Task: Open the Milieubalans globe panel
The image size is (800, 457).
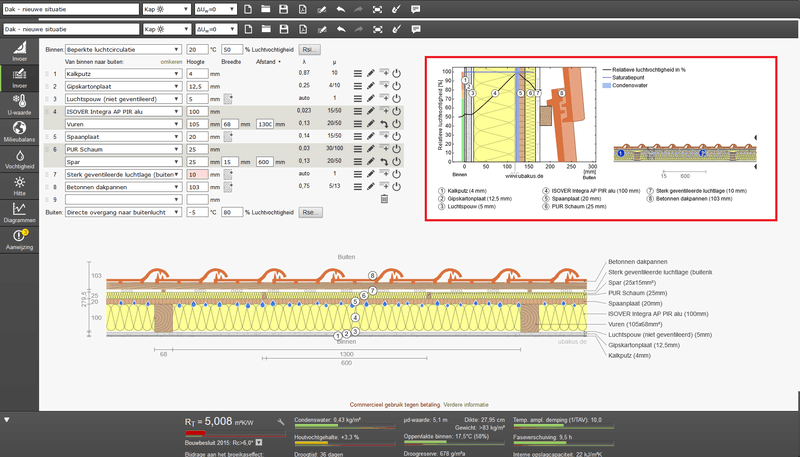Action: [18, 131]
